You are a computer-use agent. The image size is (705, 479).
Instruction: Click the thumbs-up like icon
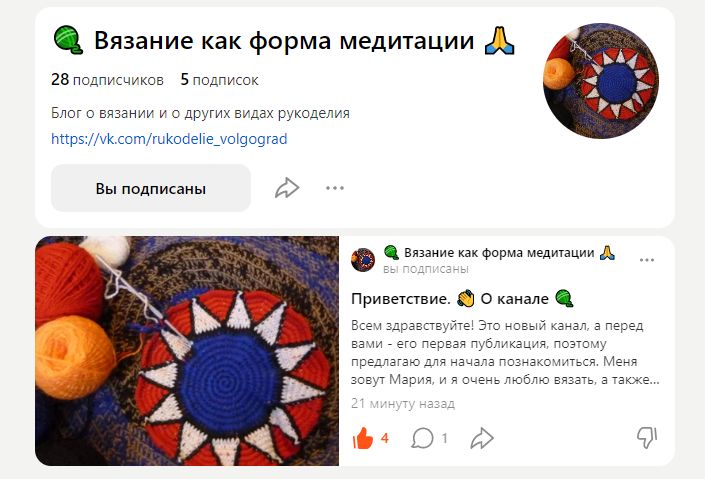pyautogui.click(x=363, y=438)
